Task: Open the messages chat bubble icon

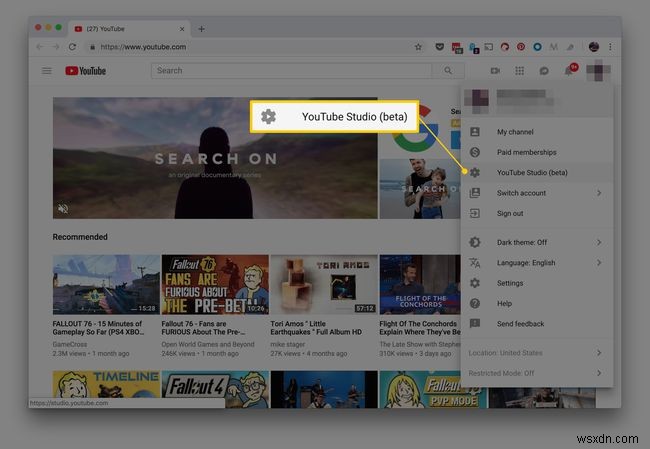Action: 544,71
